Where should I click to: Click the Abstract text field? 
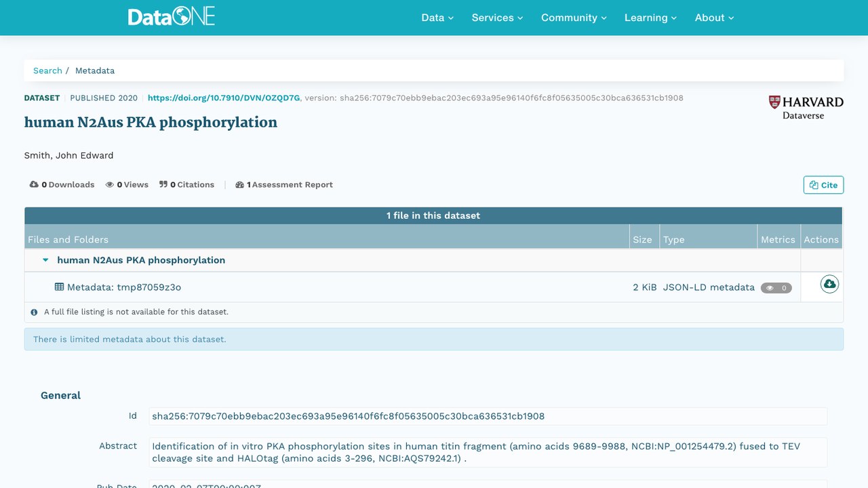pos(488,452)
